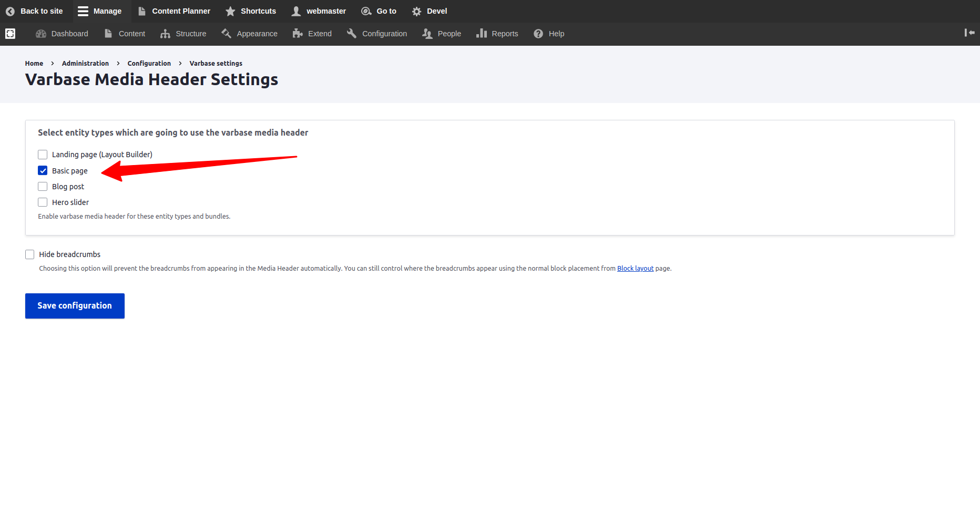Click the Hide breadcrumbs label text

pyautogui.click(x=70, y=254)
